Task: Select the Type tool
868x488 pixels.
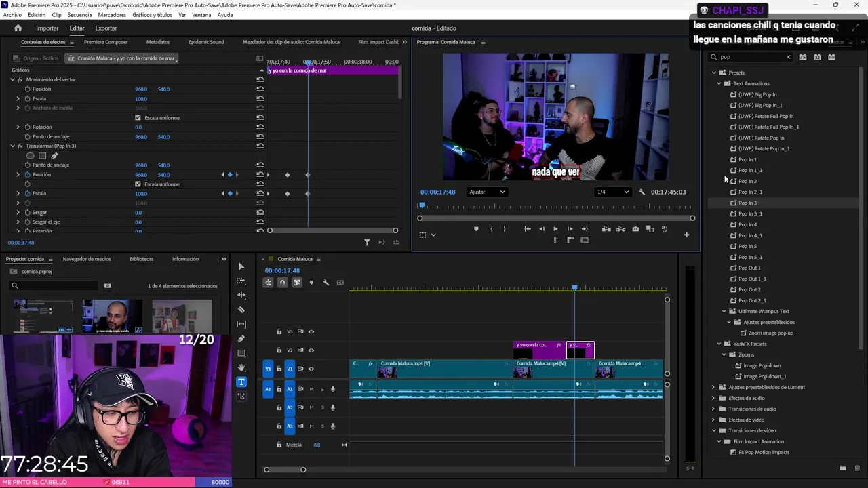Action: point(241,382)
